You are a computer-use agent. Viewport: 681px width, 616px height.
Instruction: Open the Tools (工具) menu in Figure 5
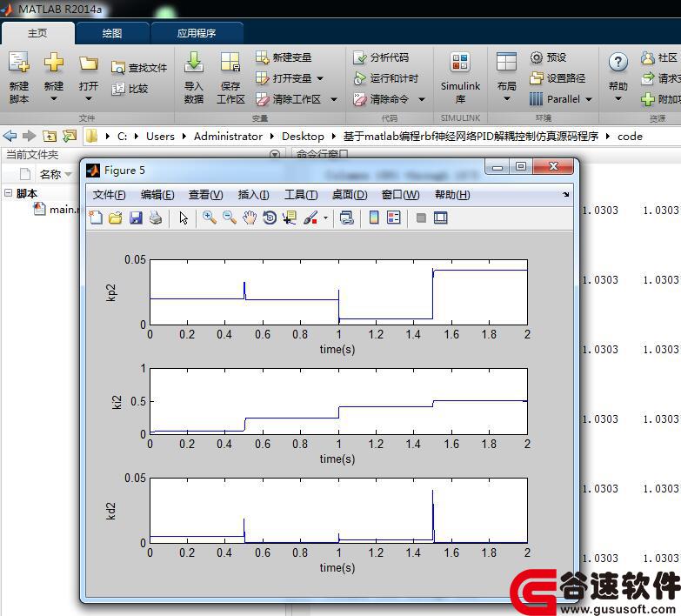301,195
